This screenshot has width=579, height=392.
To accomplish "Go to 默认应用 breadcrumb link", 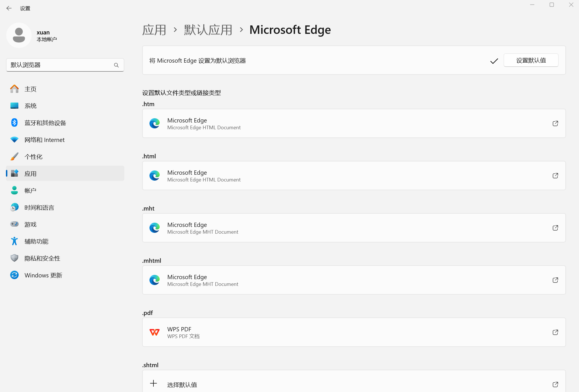I will [208, 30].
